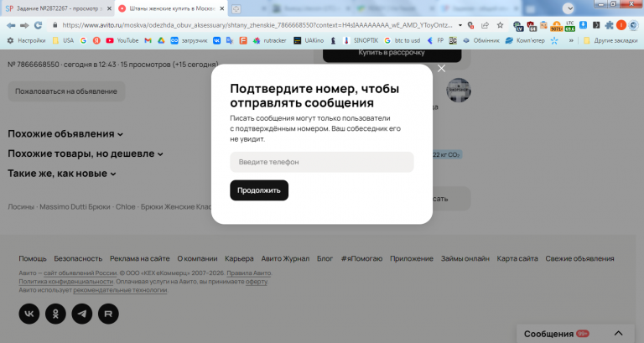Viewport: 644px width, 343px height.
Task: Click the Avito URL address bar
Action: pyautogui.click(x=257, y=25)
